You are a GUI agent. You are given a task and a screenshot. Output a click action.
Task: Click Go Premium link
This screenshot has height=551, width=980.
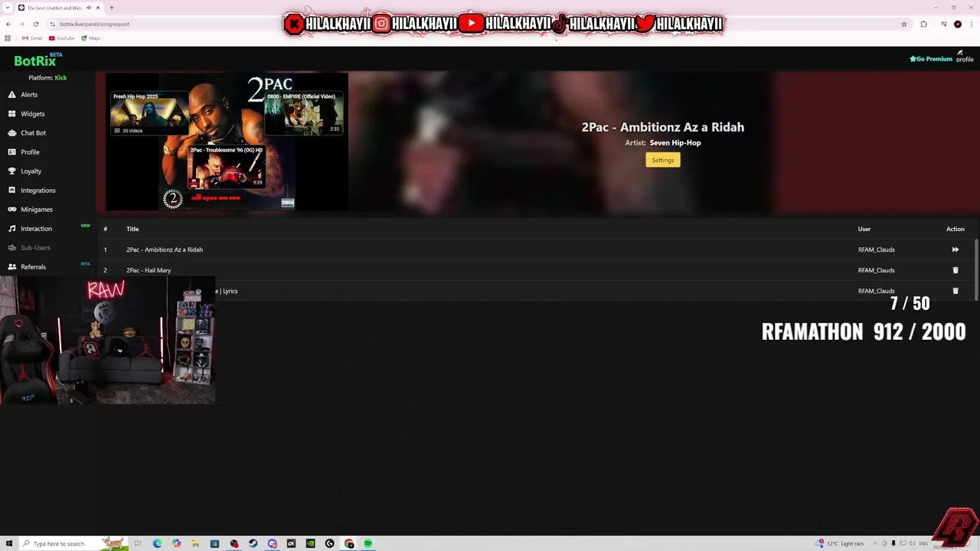pos(931,59)
